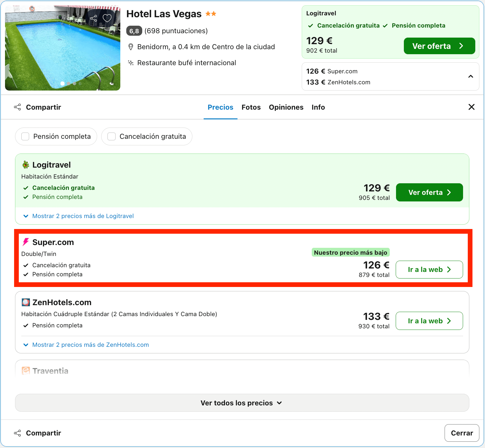Click the Restaurante bufé internacional text
Screen dimensions: 485x448
[187, 63]
